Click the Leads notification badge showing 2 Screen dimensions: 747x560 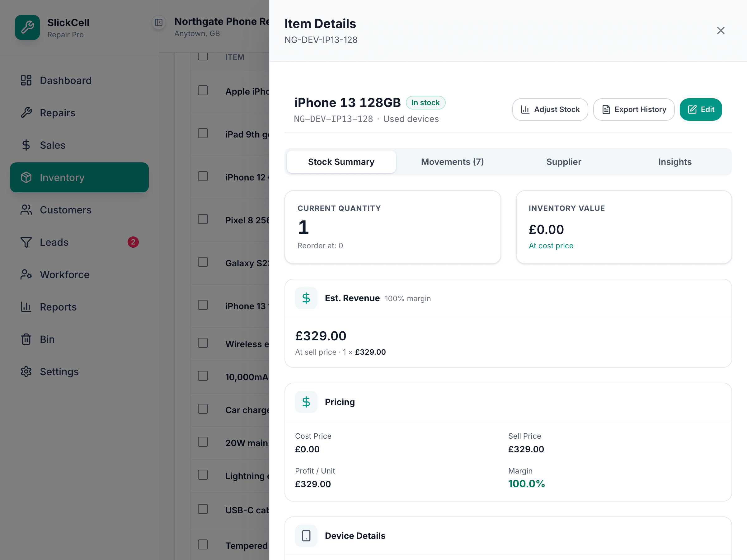pos(133,242)
